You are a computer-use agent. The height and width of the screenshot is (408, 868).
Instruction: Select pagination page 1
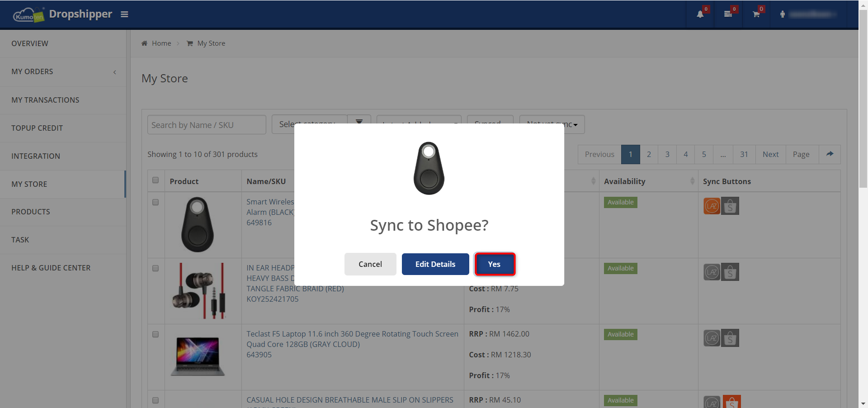[x=631, y=154]
